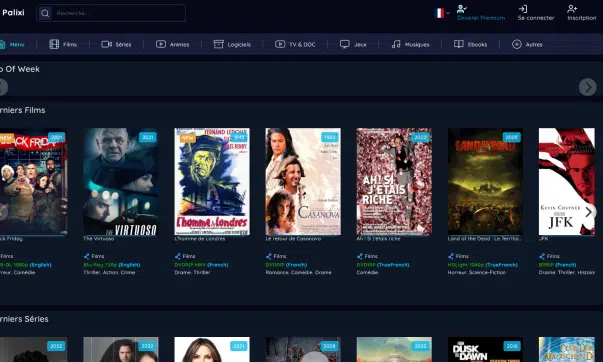
Task: Open The Virtuoso movie poster
Action: click(x=121, y=181)
